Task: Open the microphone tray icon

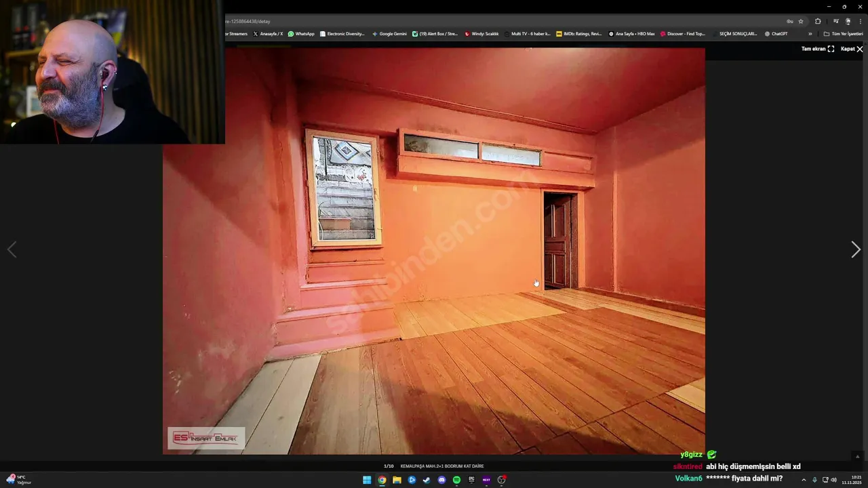Action: 814,480
